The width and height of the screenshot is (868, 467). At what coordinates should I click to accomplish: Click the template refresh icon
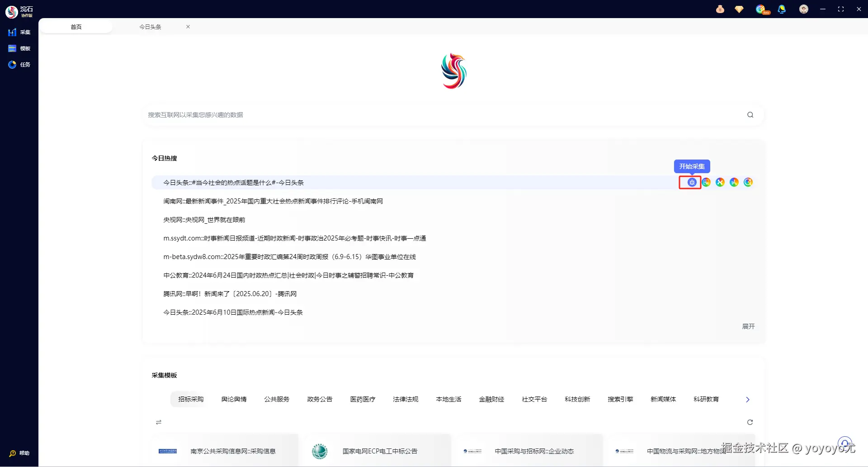(x=750, y=422)
